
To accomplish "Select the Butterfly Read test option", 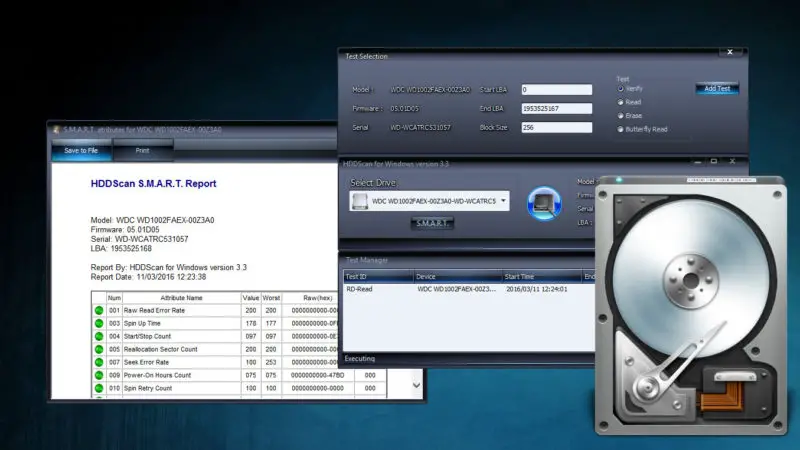I will [x=620, y=130].
